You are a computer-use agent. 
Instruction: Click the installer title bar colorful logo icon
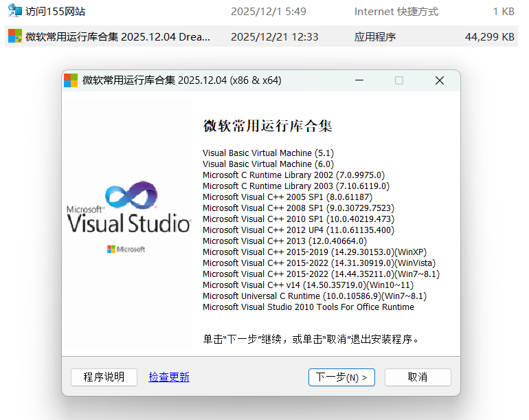pos(71,80)
